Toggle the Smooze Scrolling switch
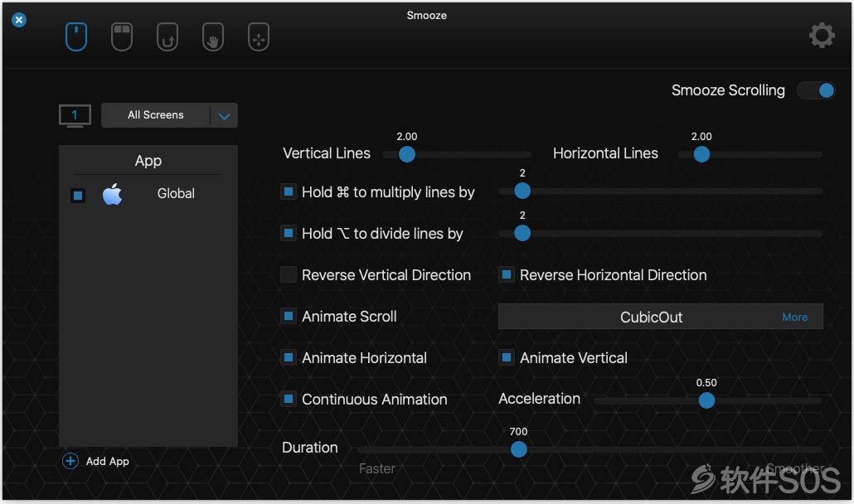Image resolution: width=854 pixels, height=504 pixels. (x=815, y=90)
